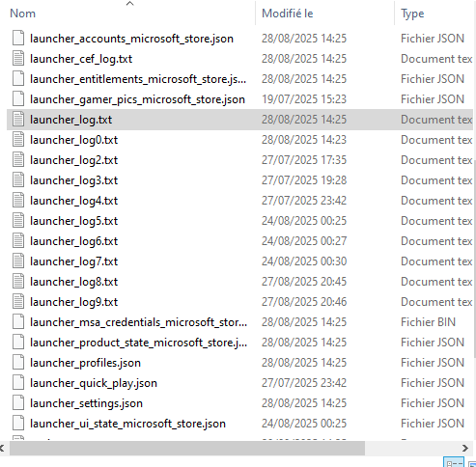The image size is (476, 467).
Task: Click launcher_product_state_microsoft_store file name
Action: [138, 343]
